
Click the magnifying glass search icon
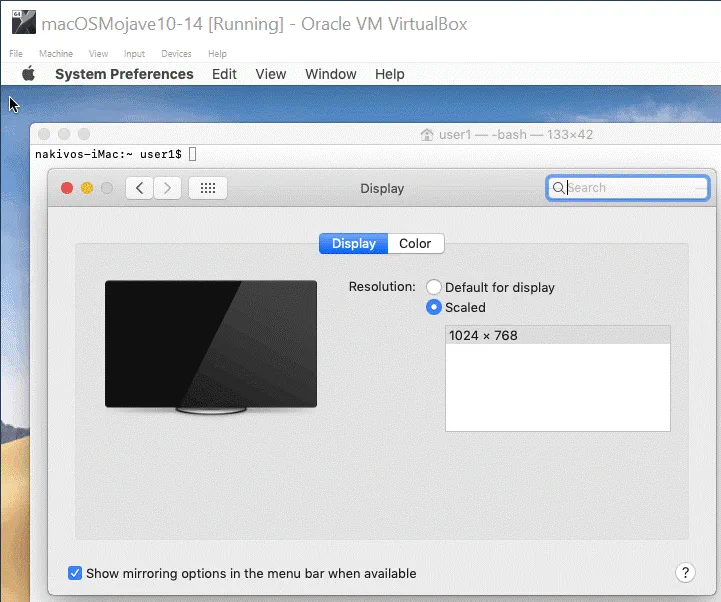coord(558,188)
